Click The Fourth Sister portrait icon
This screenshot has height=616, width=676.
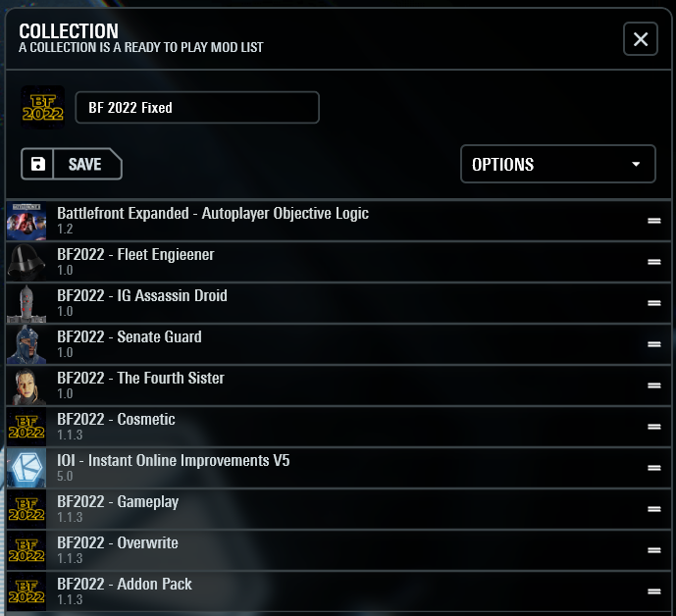point(26,385)
